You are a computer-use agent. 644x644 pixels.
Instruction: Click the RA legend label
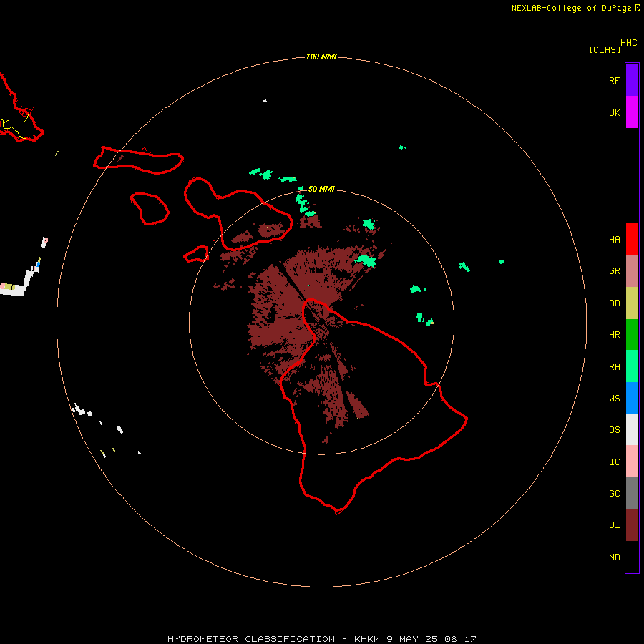(x=614, y=366)
